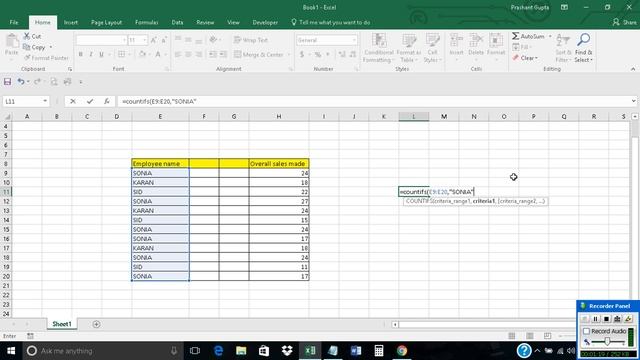Switch to the Data tab
The height and width of the screenshot is (360, 640).
pyautogui.click(x=177, y=22)
